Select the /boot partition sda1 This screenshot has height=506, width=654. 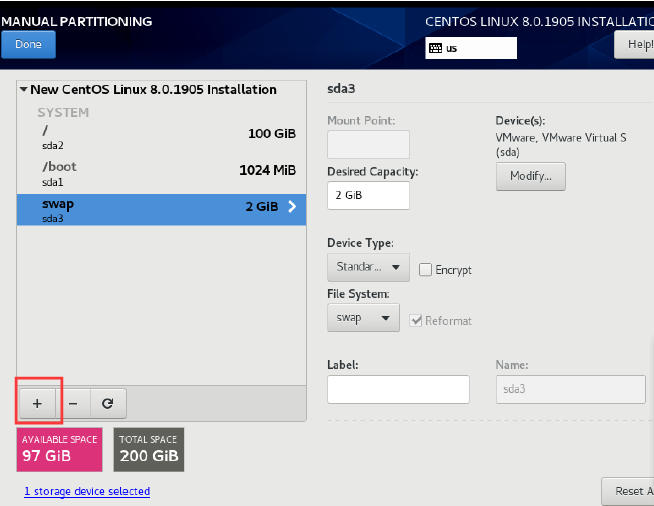coord(161,174)
